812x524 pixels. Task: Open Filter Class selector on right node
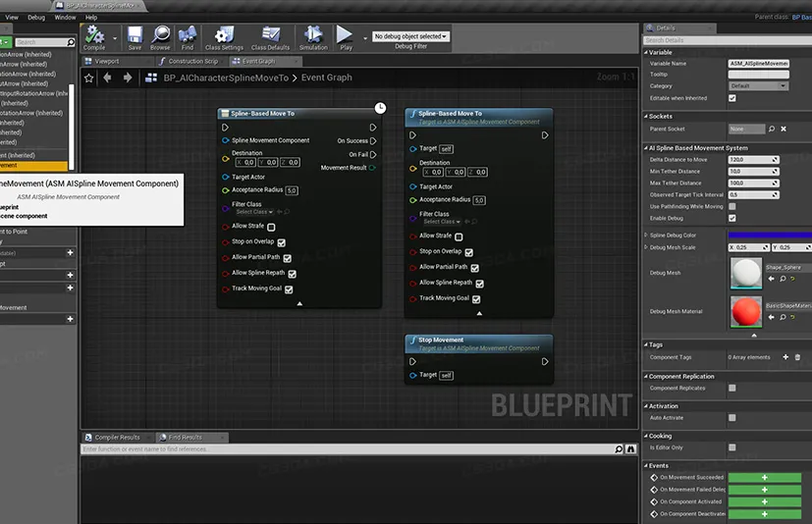pyautogui.click(x=442, y=222)
